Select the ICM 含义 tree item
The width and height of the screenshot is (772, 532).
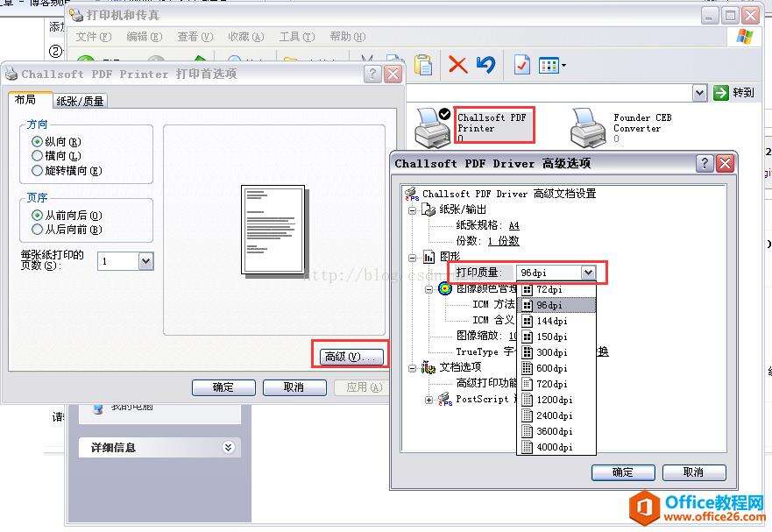pyautogui.click(x=494, y=320)
